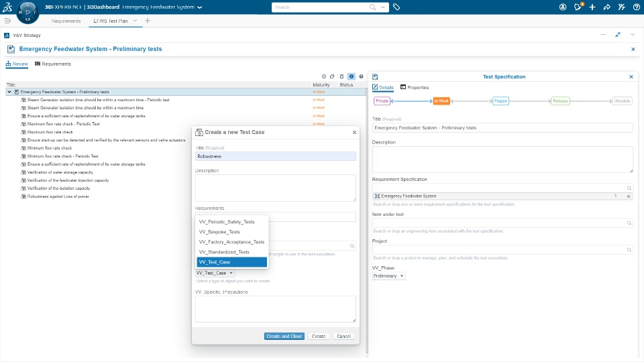Click the plus add icon in top bar

592,7
